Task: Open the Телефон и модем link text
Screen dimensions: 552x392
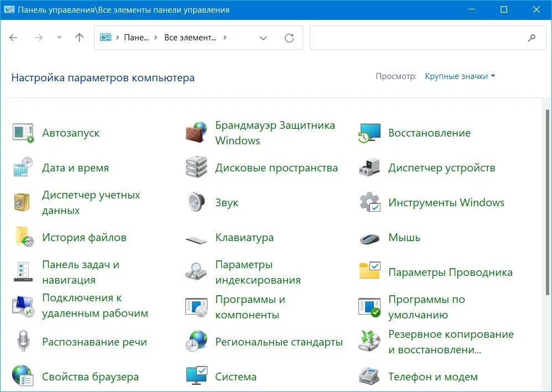Action: click(x=433, y=377)
